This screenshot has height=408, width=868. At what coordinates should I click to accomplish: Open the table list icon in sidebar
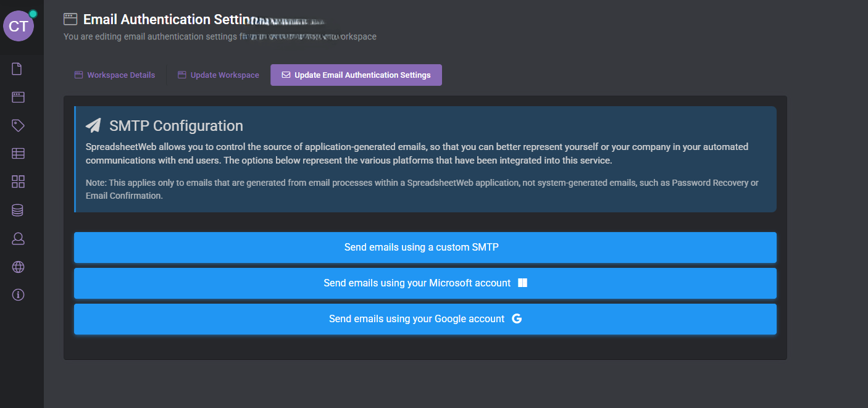point(18,154)
